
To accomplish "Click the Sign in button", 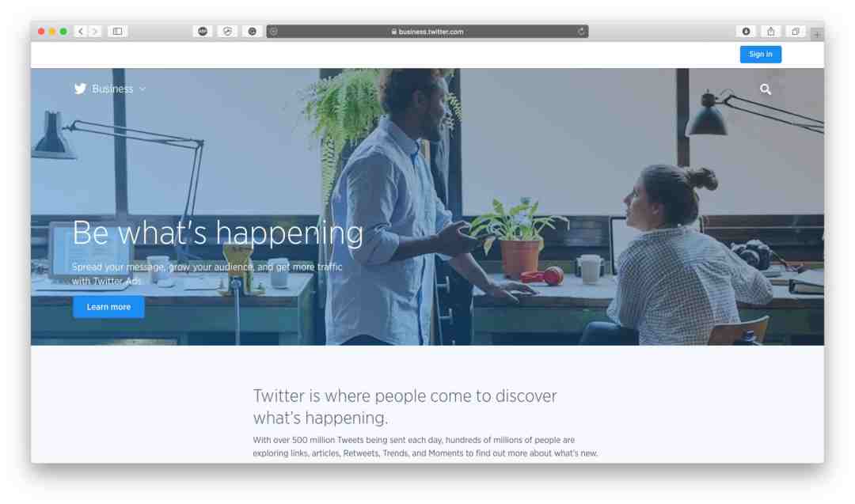I will pos(760,54).
